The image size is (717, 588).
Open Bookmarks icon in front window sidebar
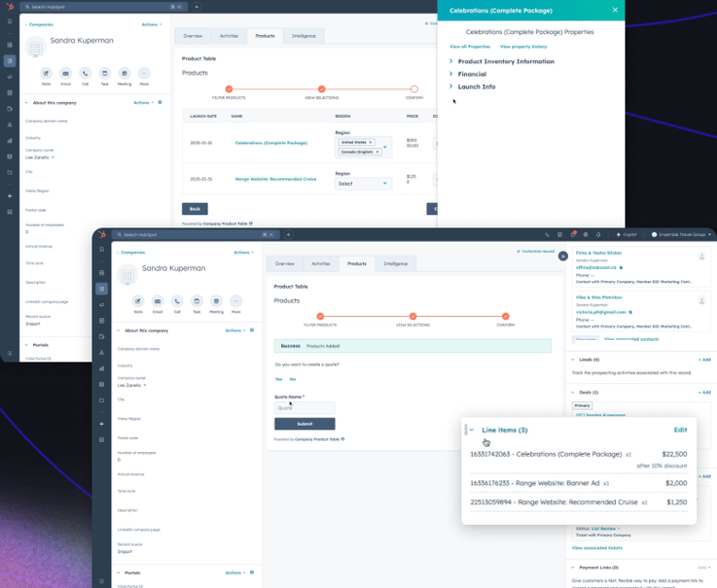pyautogui.click(x=102, y=249)
